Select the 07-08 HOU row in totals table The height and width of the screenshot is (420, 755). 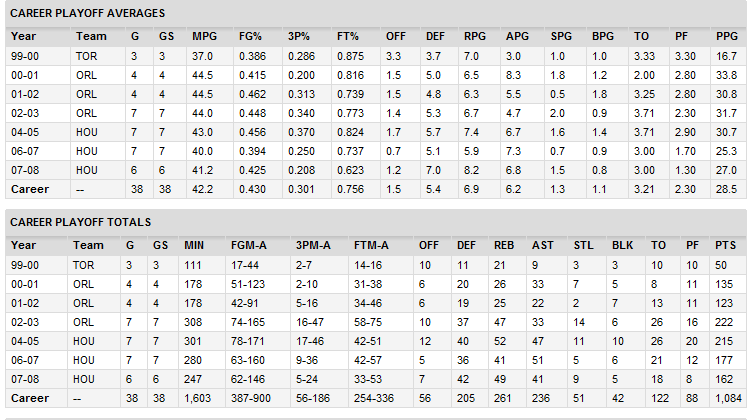click(x=376, y=380)
